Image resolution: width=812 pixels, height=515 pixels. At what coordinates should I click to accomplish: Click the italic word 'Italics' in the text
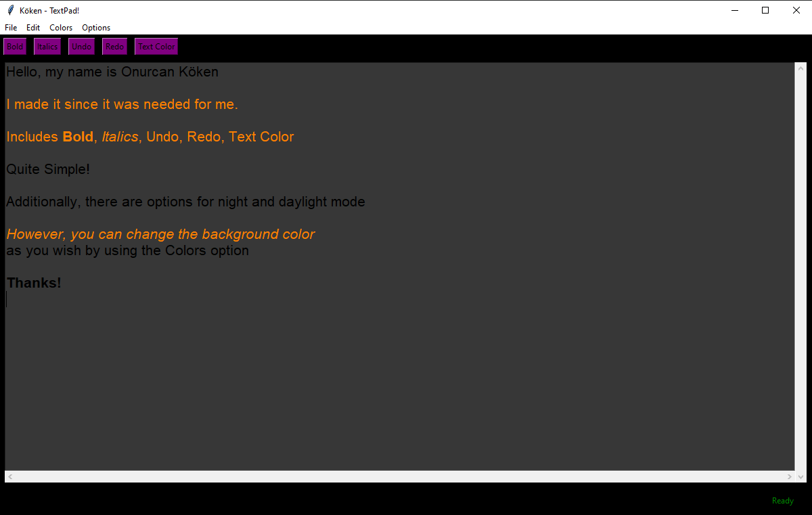click(120, 137)
